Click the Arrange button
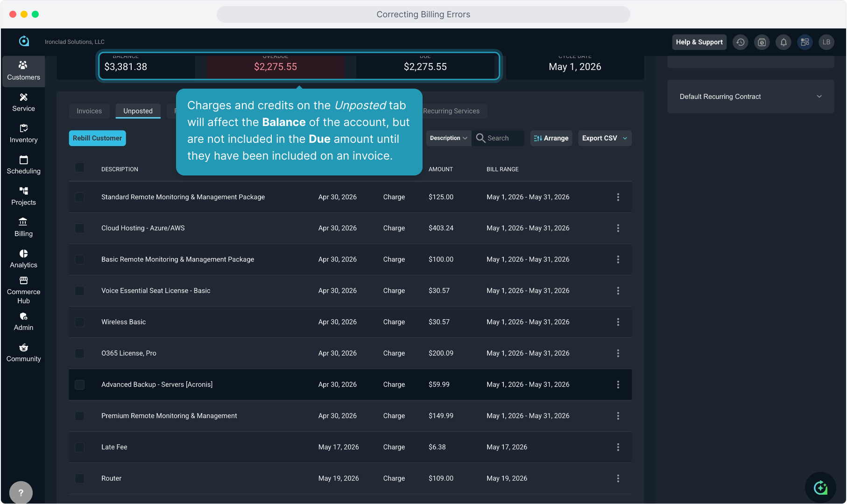 pyautogui.click(x=551, y=138)
